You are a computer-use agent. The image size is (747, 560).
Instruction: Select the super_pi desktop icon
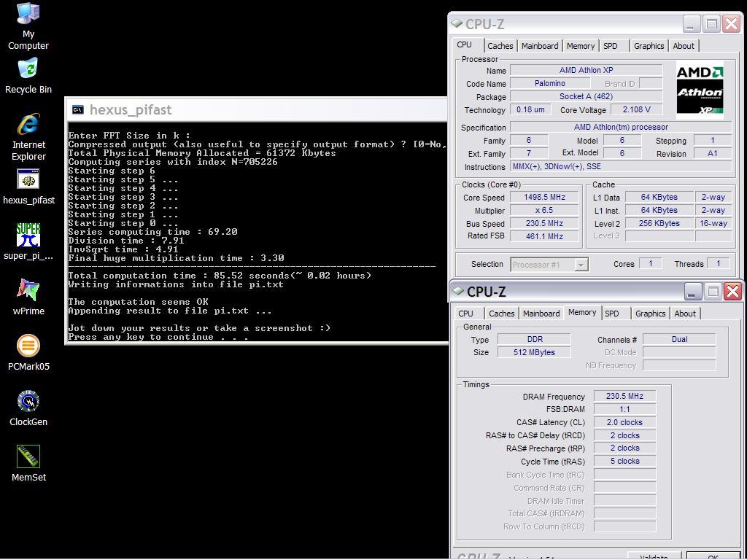click(28, 242)
